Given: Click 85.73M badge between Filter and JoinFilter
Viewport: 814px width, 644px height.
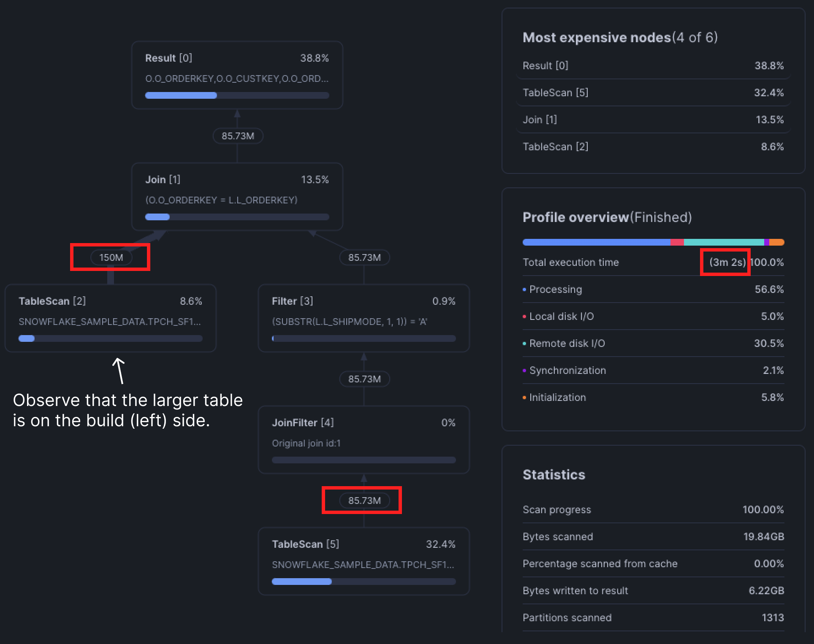Looking at the screenshot, I should (364, 379).
